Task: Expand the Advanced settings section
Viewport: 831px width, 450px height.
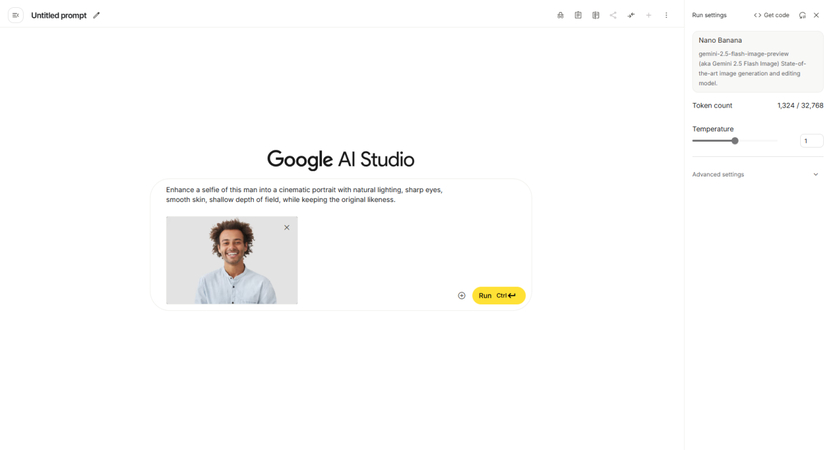Action: 756,174
